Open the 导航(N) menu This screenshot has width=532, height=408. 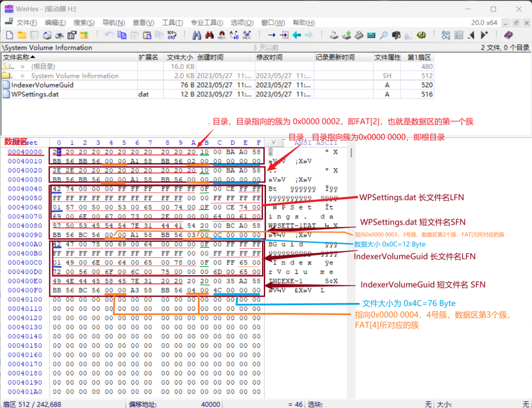pos(113,23)
